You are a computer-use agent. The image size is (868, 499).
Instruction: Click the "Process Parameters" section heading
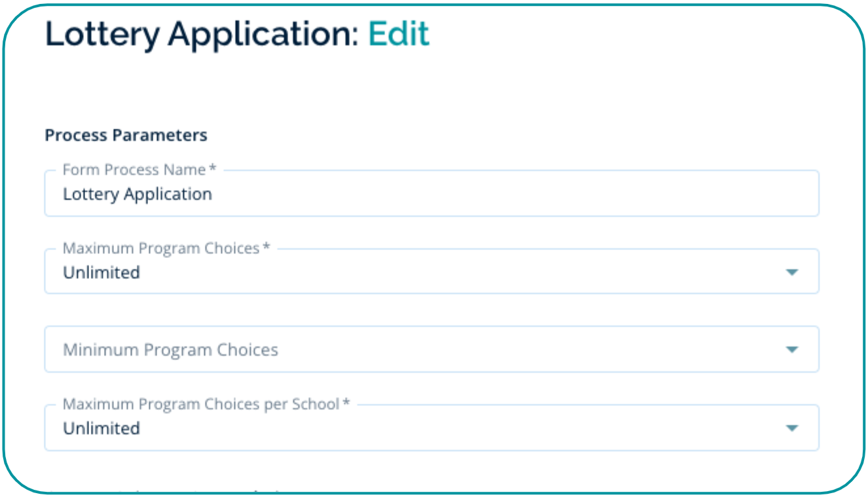[126, 136]
